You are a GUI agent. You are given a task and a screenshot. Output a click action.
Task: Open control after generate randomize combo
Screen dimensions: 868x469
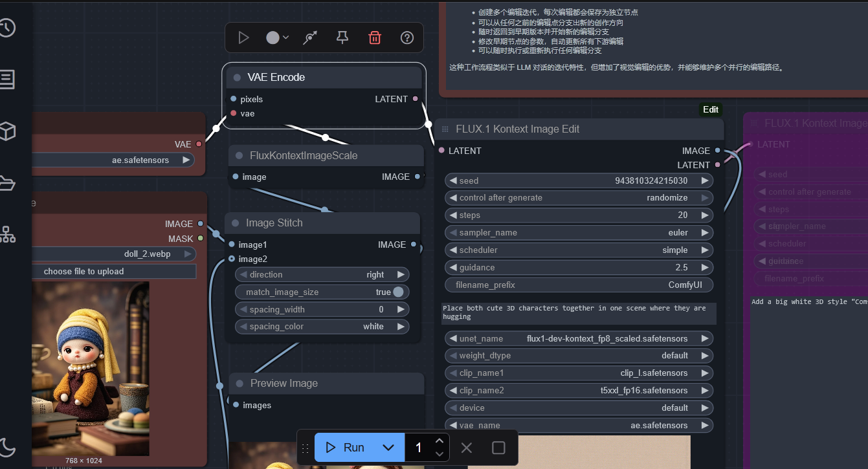579,198
